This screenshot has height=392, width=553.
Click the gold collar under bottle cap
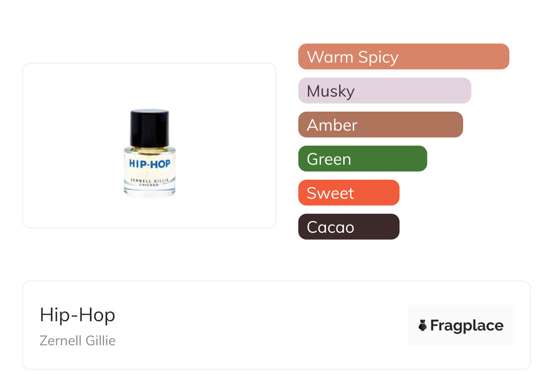tap(149, 147)
